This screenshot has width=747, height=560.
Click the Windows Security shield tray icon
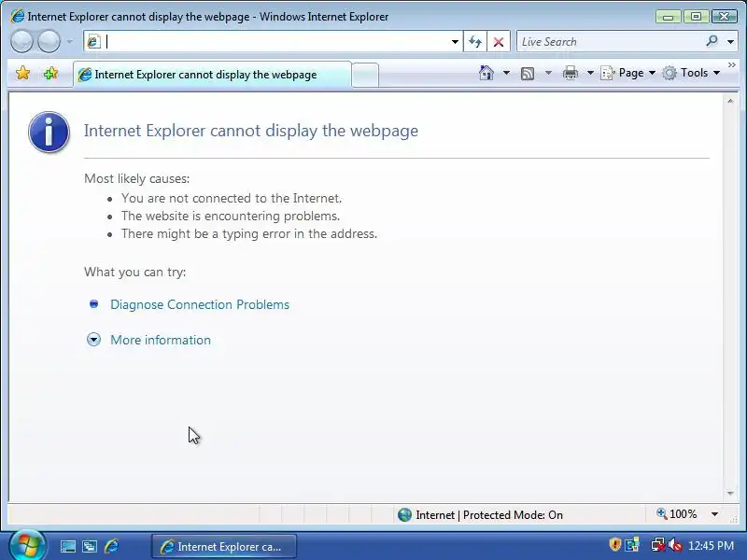tap(615, 544)
